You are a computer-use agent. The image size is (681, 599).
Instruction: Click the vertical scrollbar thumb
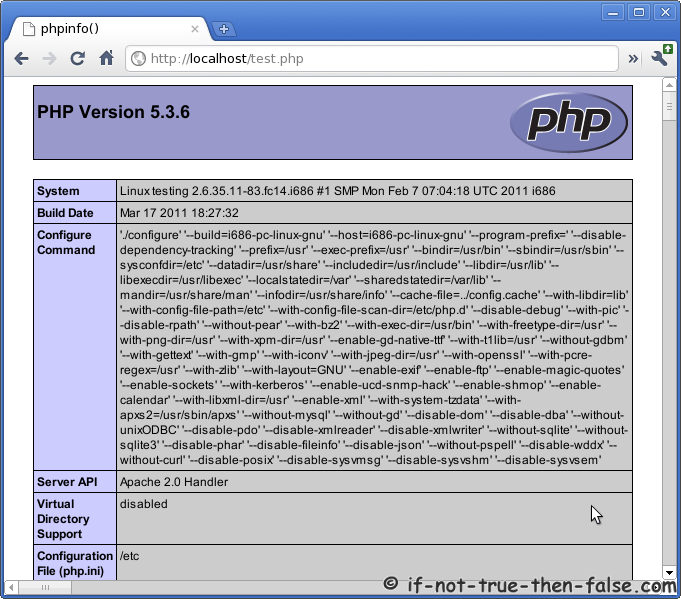[x=669, y=106]
